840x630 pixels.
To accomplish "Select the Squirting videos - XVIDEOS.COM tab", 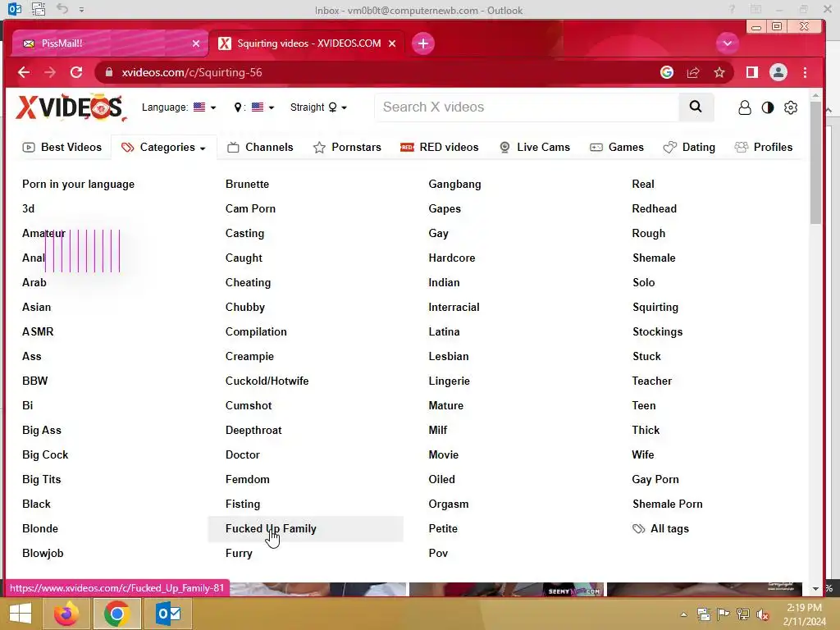I will click(x=308, y=43).
